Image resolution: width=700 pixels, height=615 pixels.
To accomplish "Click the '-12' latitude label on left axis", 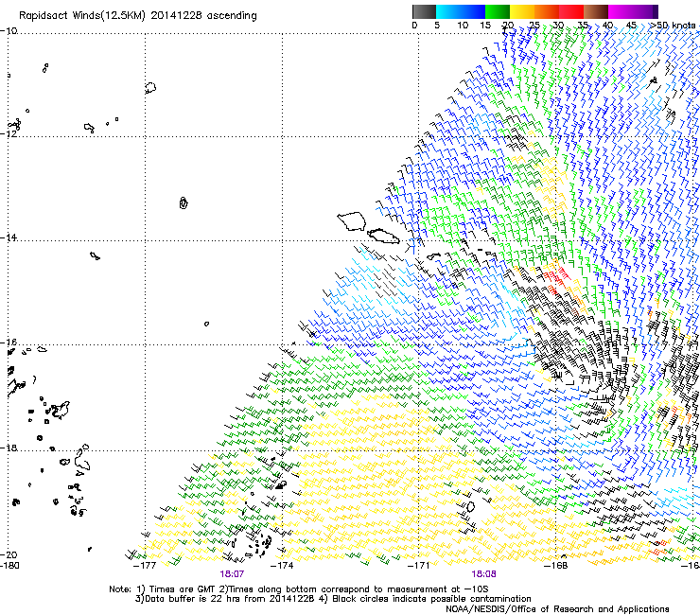I will coord(9,133).
